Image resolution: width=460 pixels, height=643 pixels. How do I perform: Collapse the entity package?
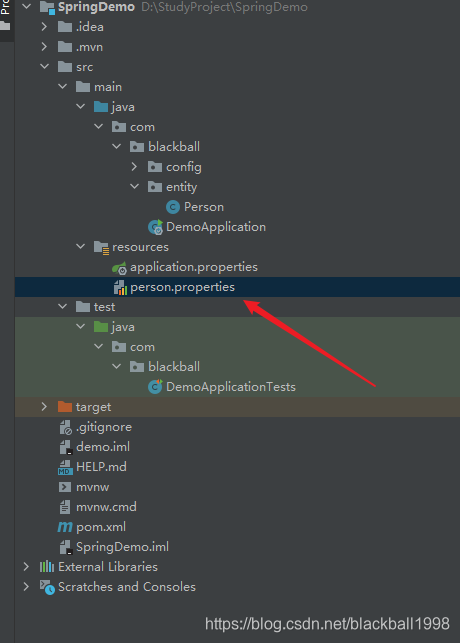(134, 187)
